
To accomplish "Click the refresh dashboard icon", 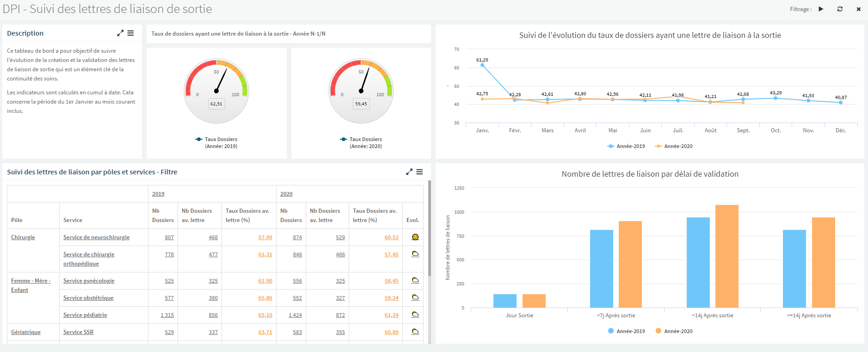I will [x=840, y=9].
